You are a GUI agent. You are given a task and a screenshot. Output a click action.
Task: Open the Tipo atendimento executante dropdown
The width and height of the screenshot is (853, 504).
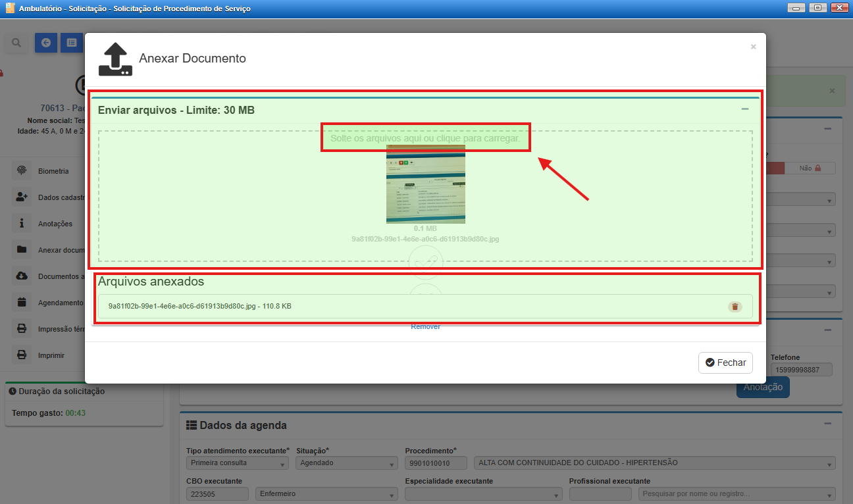(x=237, y=463)
